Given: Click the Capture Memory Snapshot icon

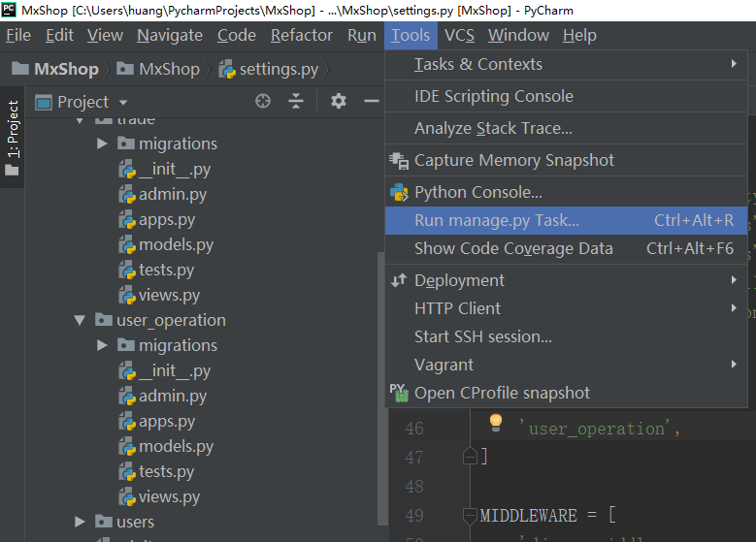Looking at the screenshot, I should tap(399, 160).
